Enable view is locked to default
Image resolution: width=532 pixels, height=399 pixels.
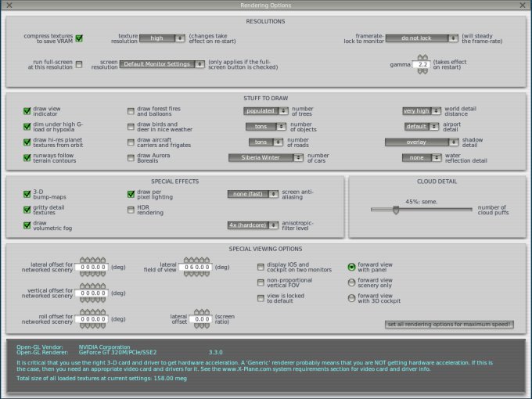(261, 298)
